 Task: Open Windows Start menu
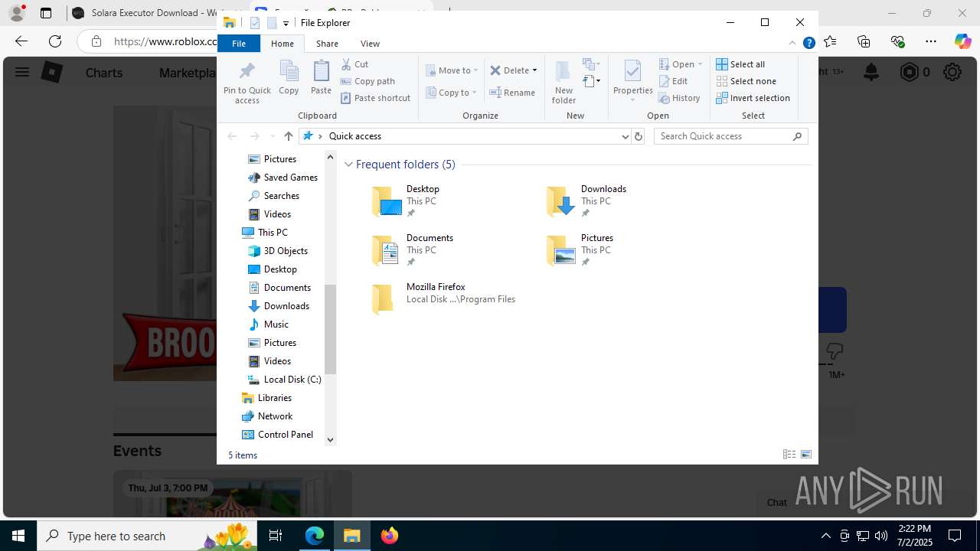point(18,536)
